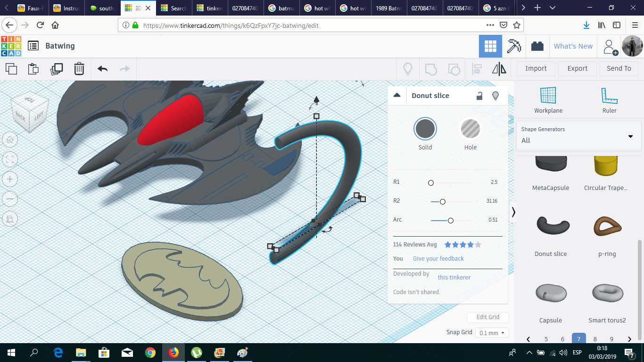Hide the Donut slice with the lightbulb
This screenshot has height=362, width=644.
pos(495,96)
